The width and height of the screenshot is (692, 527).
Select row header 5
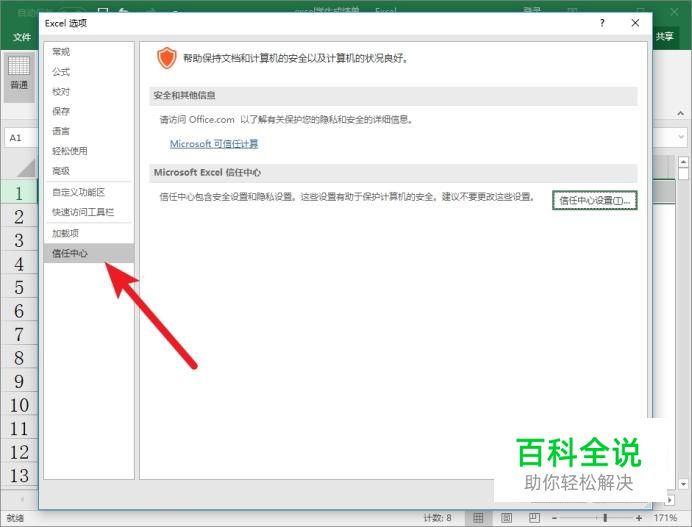19,287
